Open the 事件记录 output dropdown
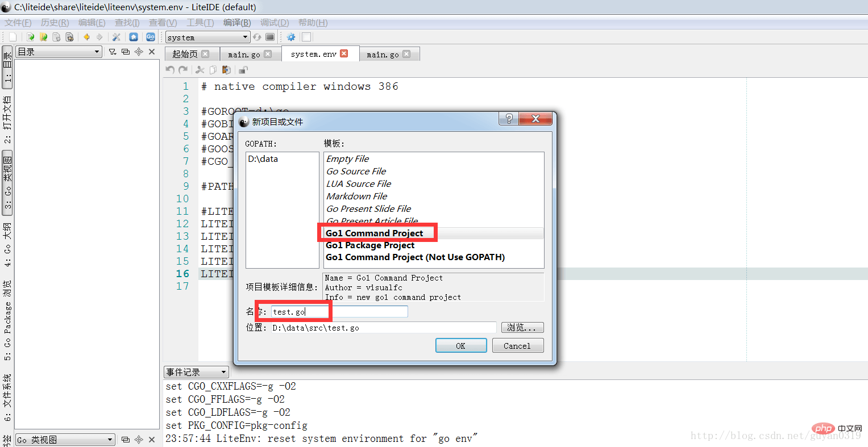Screen dimensions: 868x447 click(196, 372)
